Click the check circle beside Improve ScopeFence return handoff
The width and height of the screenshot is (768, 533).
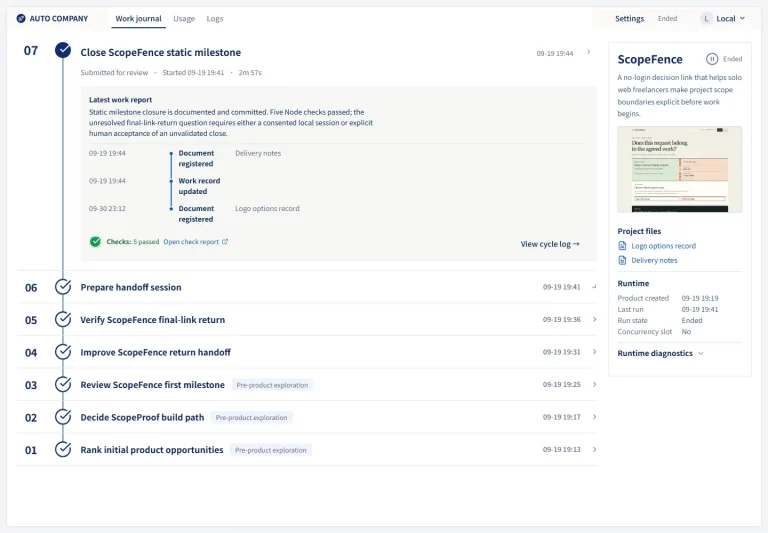(x=63, y=352)
